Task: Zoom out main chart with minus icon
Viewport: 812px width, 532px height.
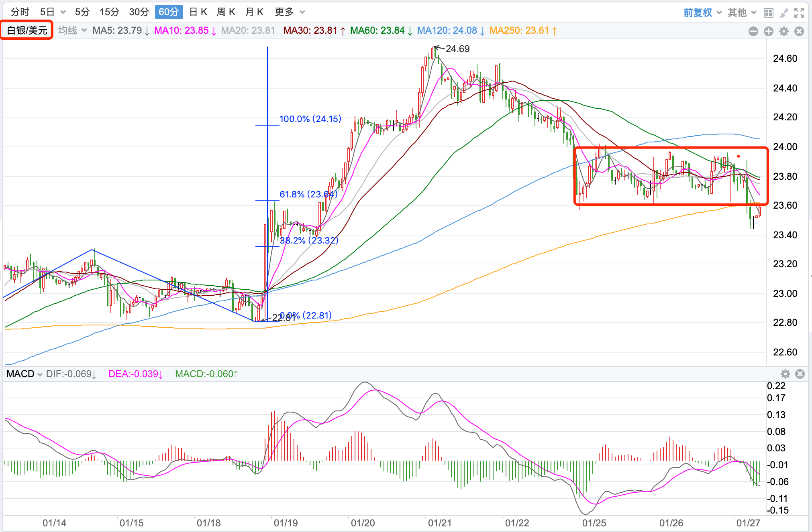Action: click(x=753, y=31)
